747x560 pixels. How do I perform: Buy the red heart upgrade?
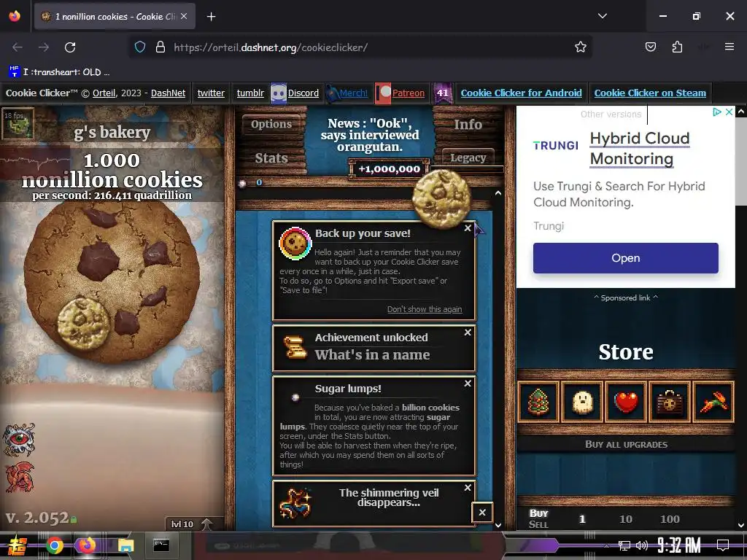[626, 402]
